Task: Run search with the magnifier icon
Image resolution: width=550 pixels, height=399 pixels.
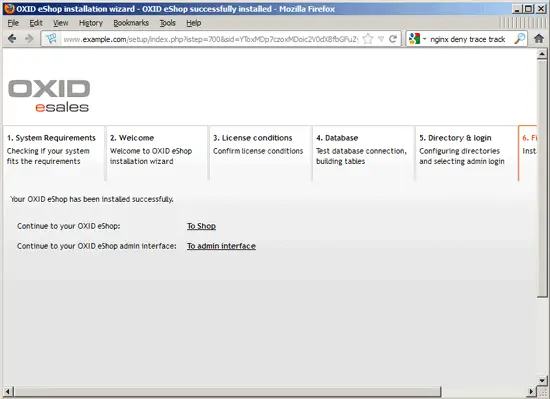Action: [x=519, y=39]
